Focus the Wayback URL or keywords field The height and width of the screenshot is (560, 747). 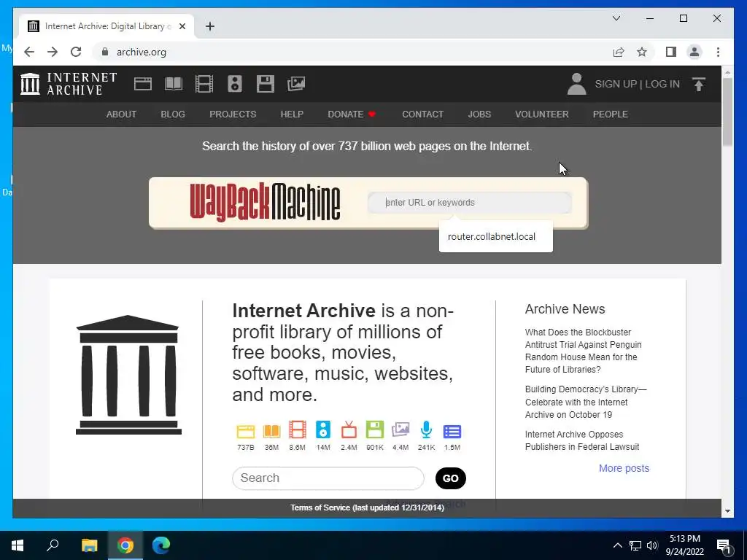(470, 203)
